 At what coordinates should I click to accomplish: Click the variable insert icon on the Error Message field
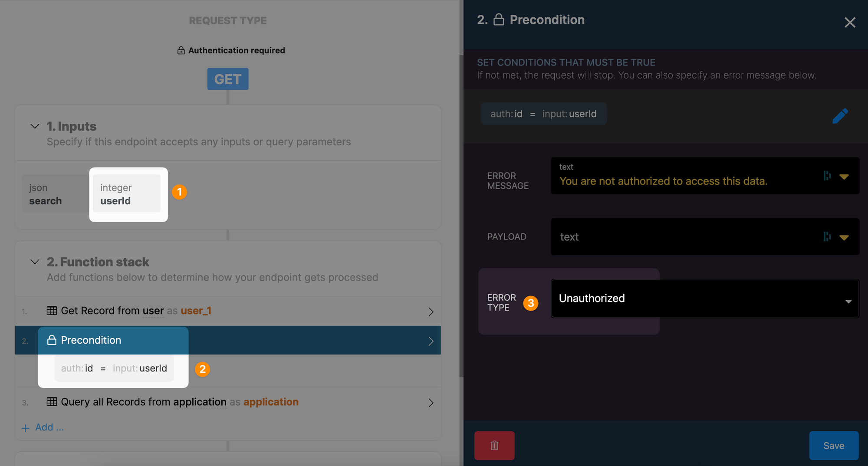click(x=827, y=176)
